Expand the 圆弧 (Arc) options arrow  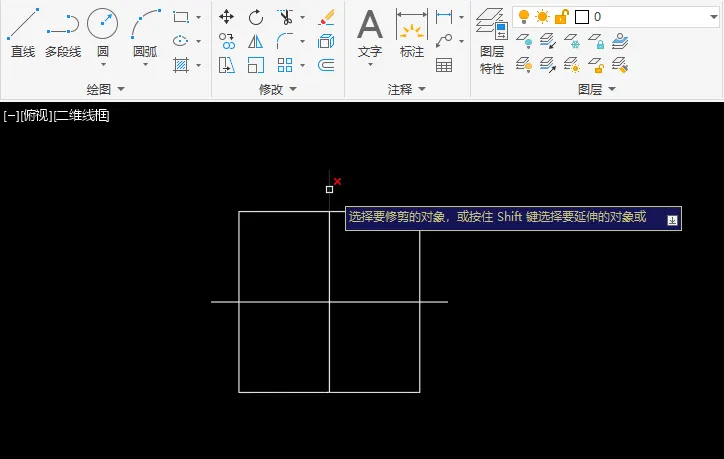pyautogui.click(x=145, y=64)
